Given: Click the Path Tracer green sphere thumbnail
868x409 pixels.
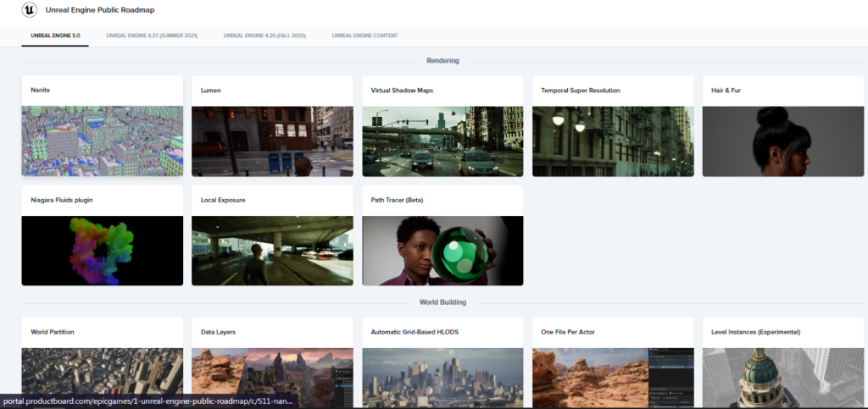Looking at the screenshot, I should tap(442, 251).
